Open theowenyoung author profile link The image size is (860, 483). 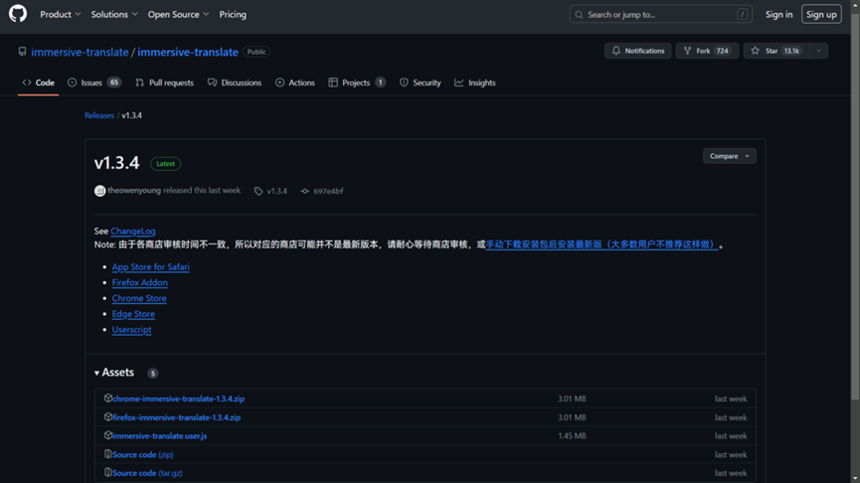[x=134, y=191]
